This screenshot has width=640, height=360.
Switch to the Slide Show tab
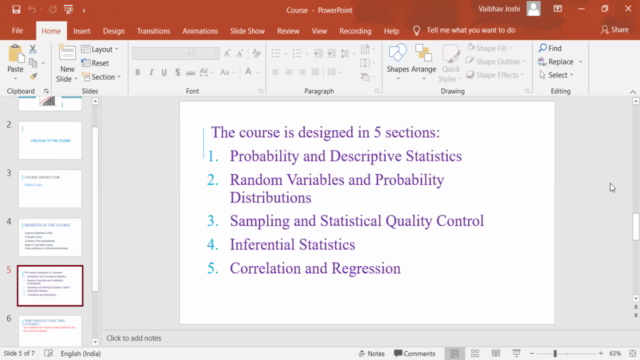[247, 31]
